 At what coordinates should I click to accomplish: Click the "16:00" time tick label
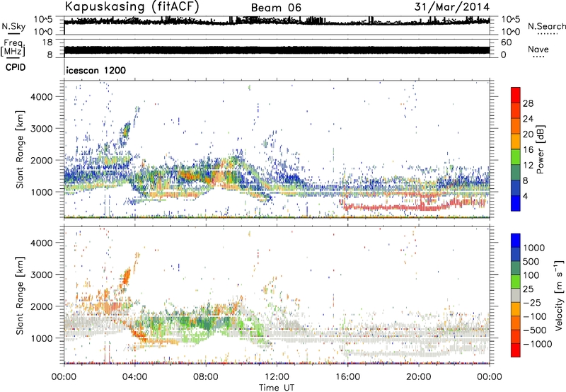347,377
